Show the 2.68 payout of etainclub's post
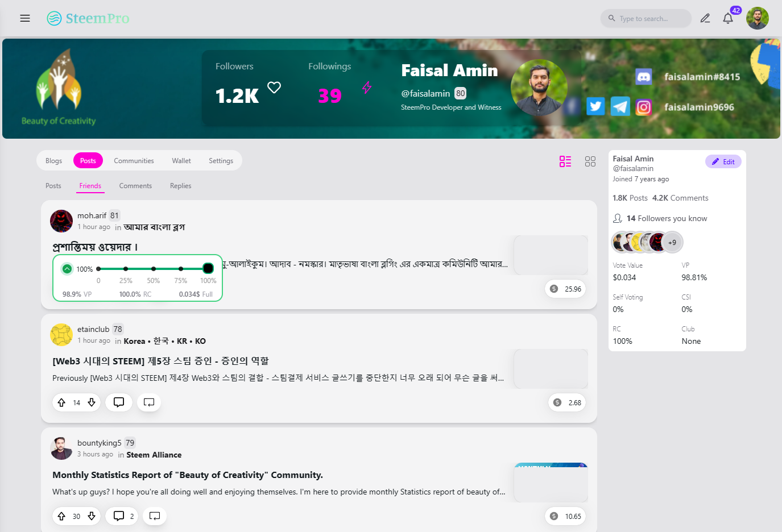 click(x=567, y=402)
